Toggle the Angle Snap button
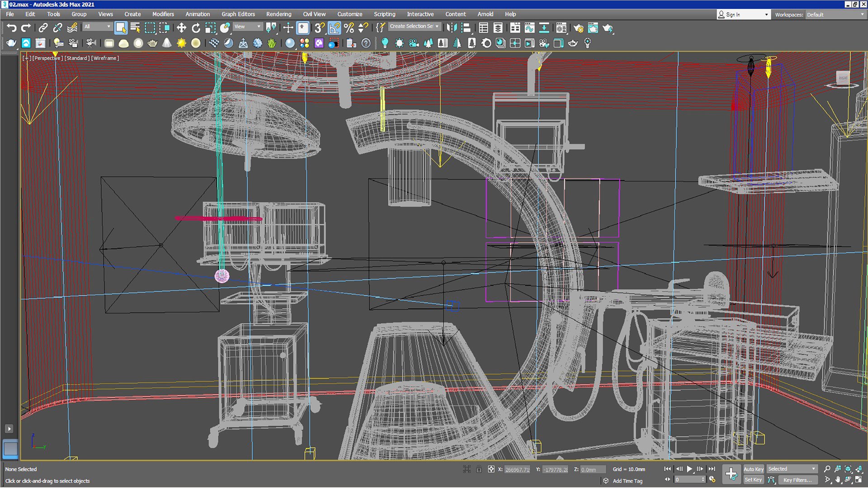 pos(335,28)
